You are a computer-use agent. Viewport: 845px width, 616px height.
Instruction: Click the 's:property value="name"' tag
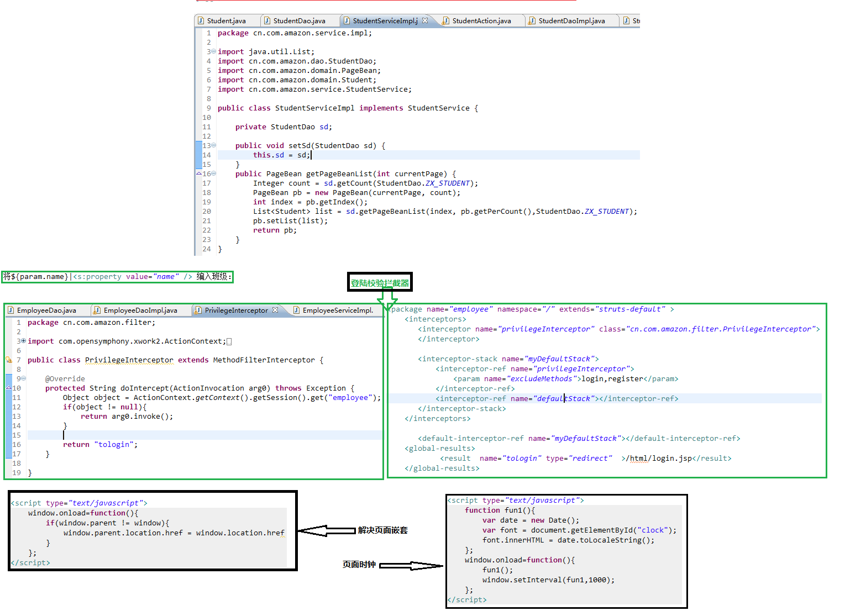coord(133,276)
